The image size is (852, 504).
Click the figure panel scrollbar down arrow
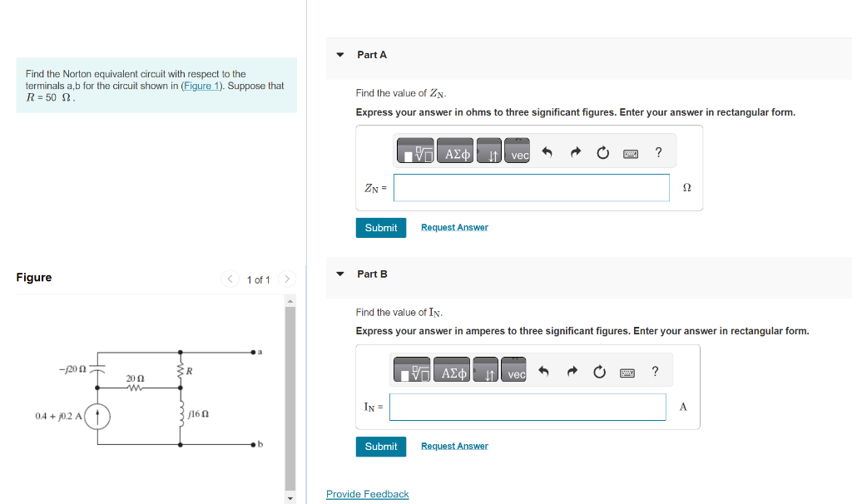click(x=290, y=497)
